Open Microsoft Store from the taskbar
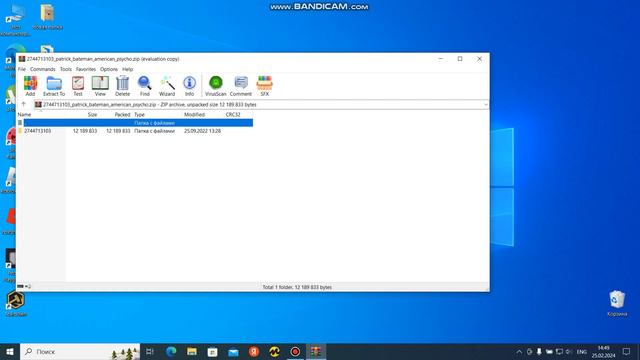 pyautogui.click(x=212, y=351)
